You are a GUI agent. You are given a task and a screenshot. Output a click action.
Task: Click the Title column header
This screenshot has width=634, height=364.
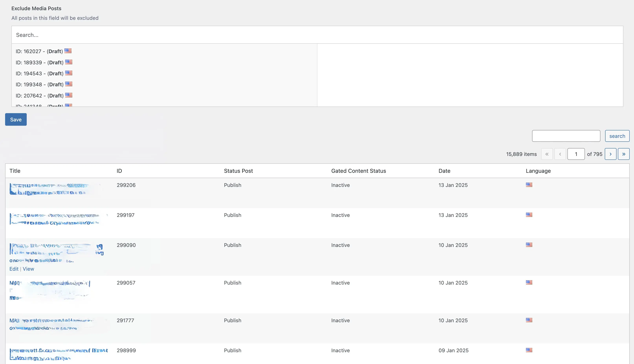point(15,171)
